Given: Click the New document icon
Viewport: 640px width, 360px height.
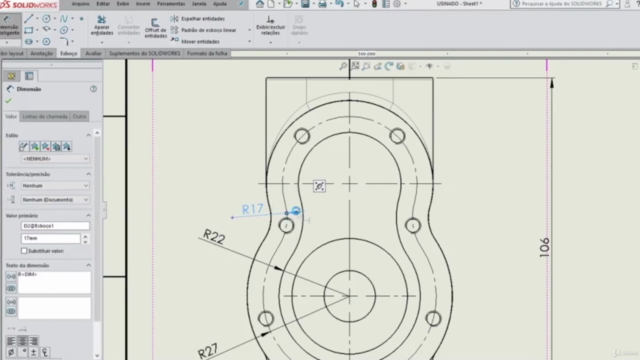Looking at the screenshot, I should [x=271, y=4].
